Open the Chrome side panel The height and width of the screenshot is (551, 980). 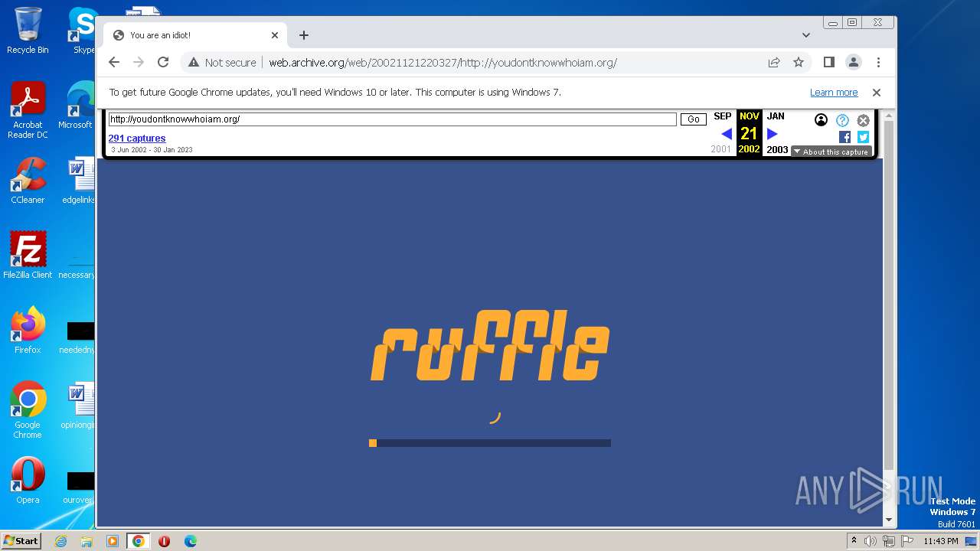tap(828, 62)
